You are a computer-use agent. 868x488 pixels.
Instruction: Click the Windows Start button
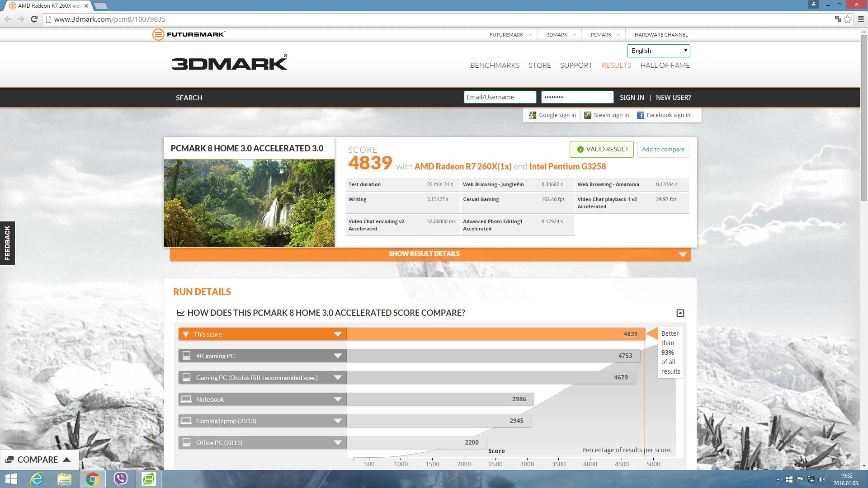point(11,479)
